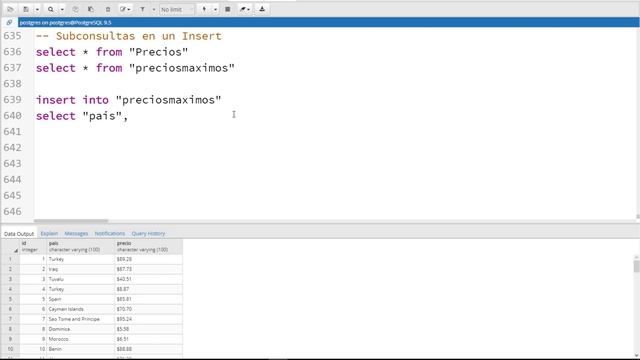Click the Open File toolbar icon
Image resolution: width=640 pixels, height=360 pixels.
click(x=10, y=9)
